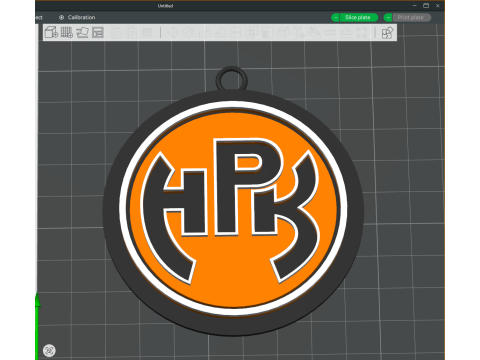Expand the Print plate dropdown arrow
This screenshot has height=360, width=480.
(x=388, y=17)
